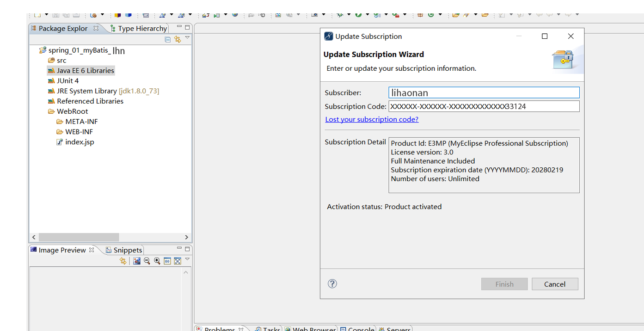Open Package Explorer view menu
The image size is (644, 331).
(187, 38)
